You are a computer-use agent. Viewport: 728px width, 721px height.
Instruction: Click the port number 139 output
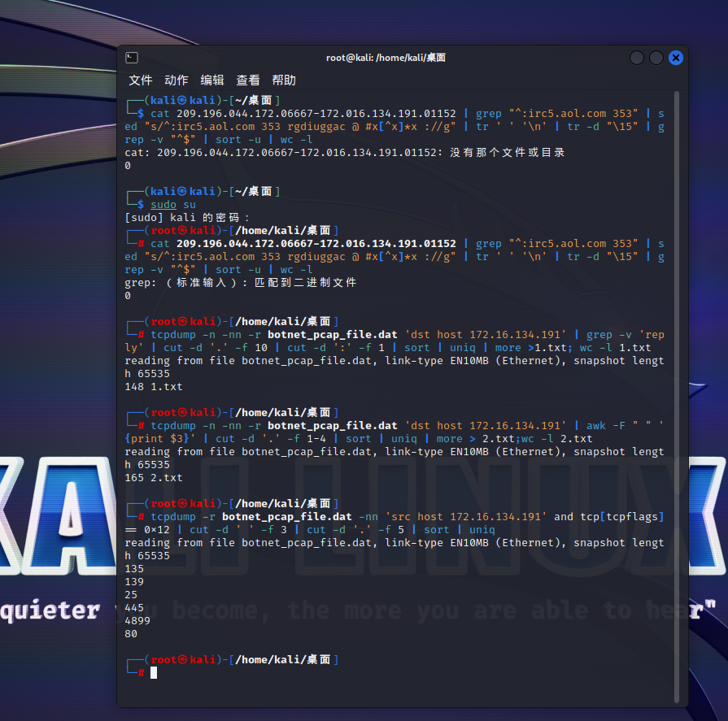(x=134, y=581)
